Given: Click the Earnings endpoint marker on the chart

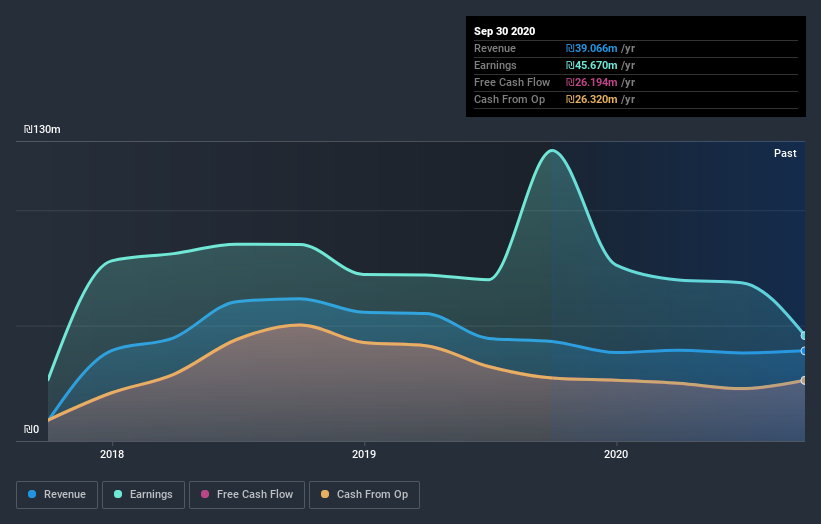Looking at the screenshot, I should click(x=804, y=336).
